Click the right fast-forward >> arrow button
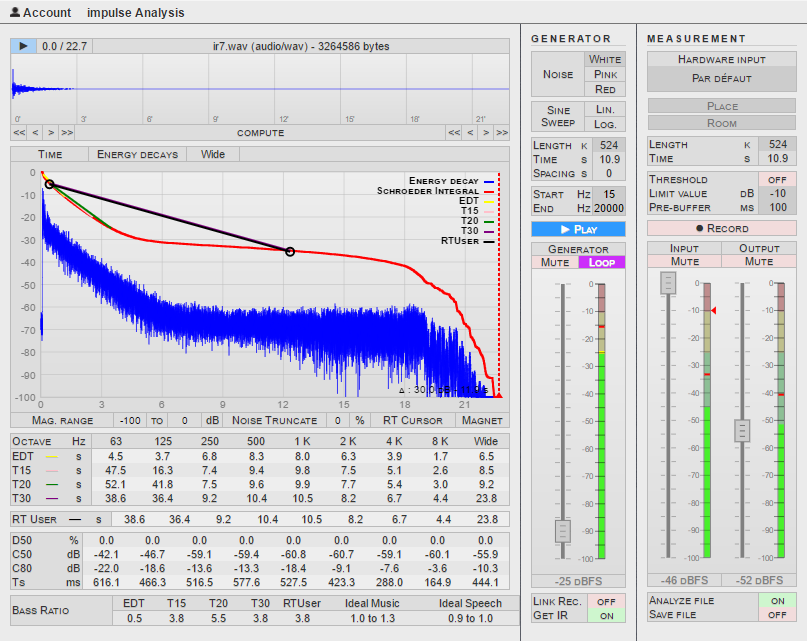Screen dimensions: 807x641 point(501,132)
